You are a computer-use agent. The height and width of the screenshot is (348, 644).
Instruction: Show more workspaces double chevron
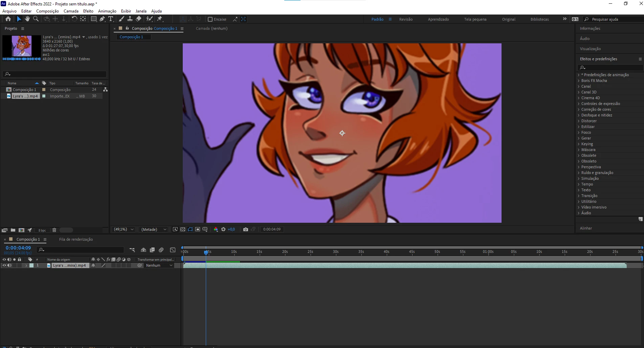(x=564, y=19)
